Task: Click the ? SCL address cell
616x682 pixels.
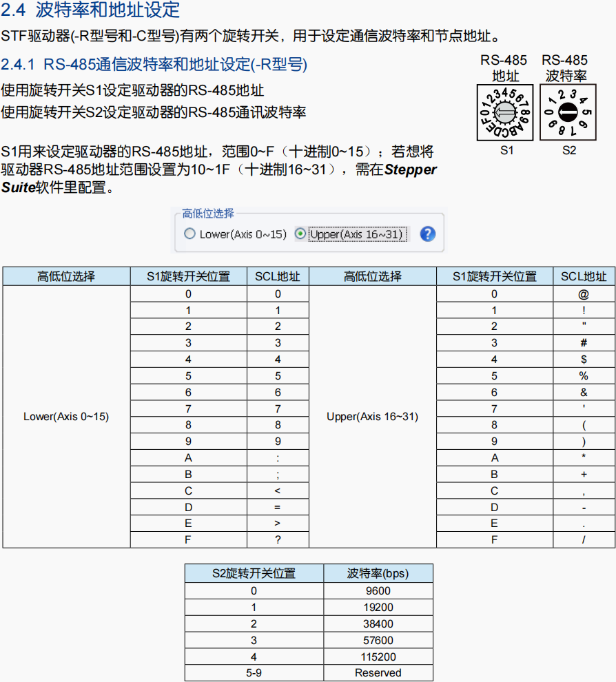Action: click(x=278, y=540)
